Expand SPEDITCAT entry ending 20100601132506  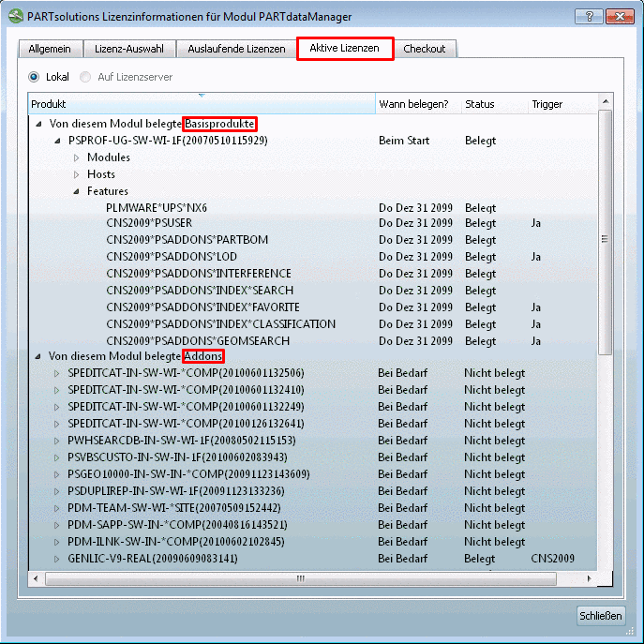56,373
